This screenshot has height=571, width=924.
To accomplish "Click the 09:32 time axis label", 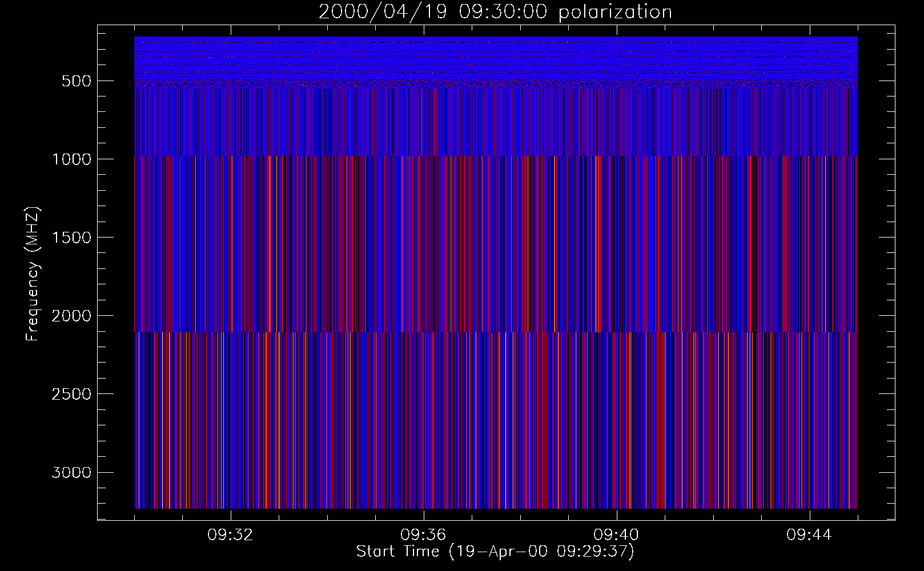I will [230, 535].
